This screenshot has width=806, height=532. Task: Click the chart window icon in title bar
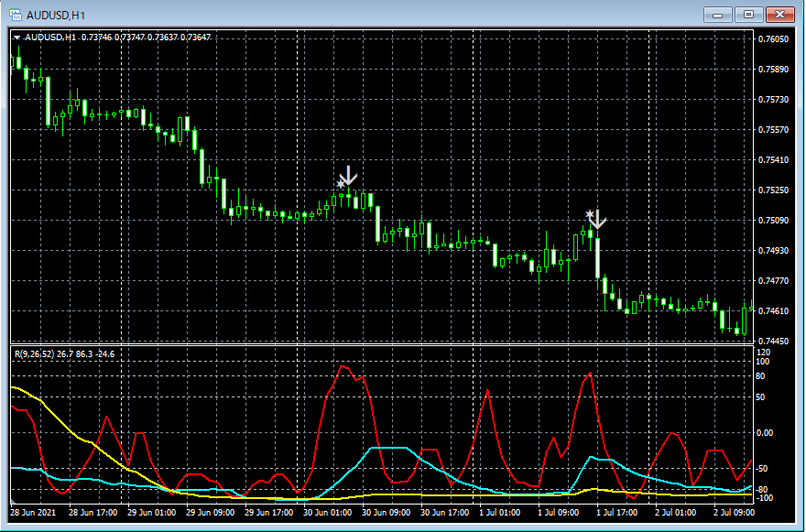[16, 15]
